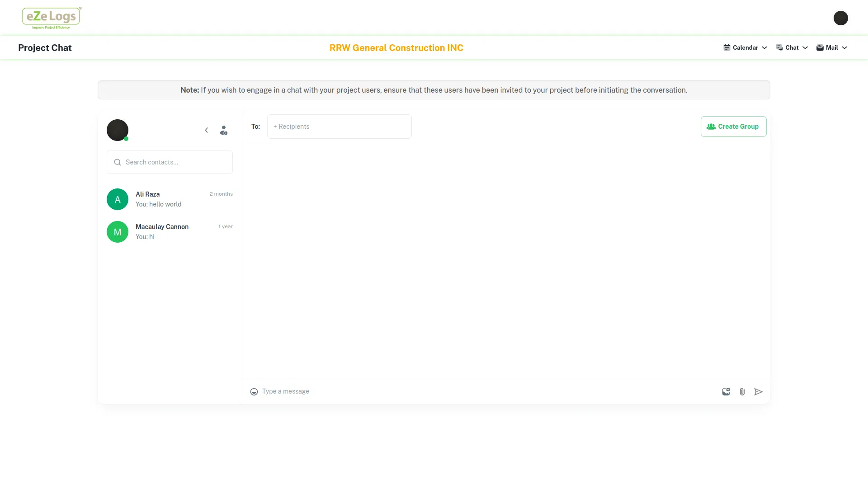Click the Create Group button
868x488 pixels.
click(733, 127)
